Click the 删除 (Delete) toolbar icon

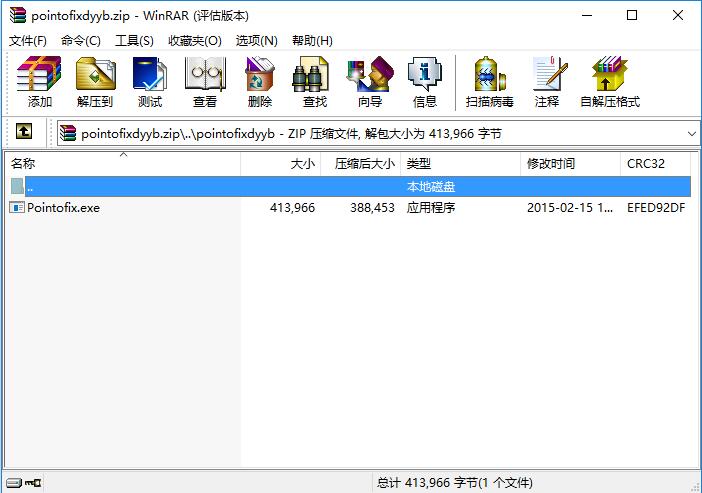(259, 82)
